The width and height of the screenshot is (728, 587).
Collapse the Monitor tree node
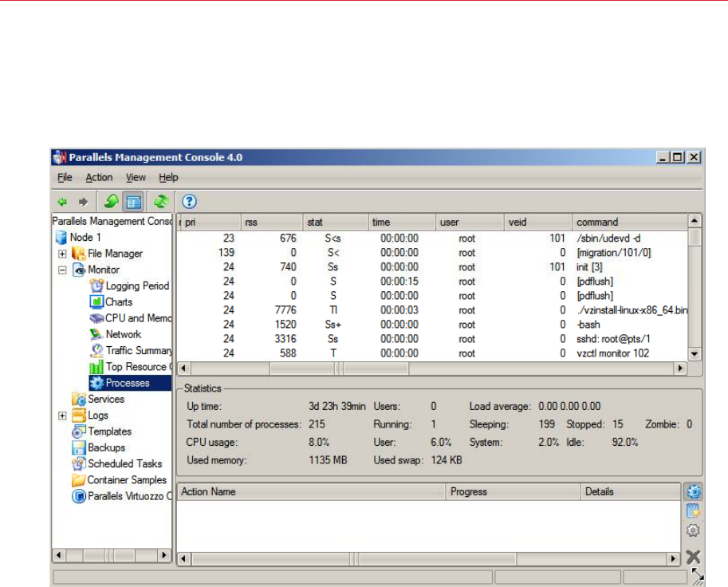pos(62,270)
